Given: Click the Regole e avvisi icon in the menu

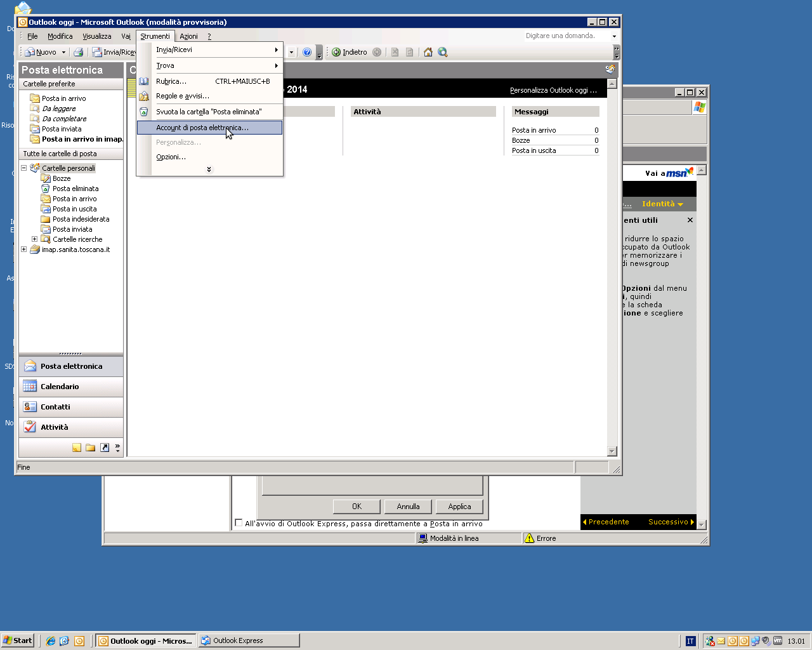Looking at the screenshot, I should [144, 96].
